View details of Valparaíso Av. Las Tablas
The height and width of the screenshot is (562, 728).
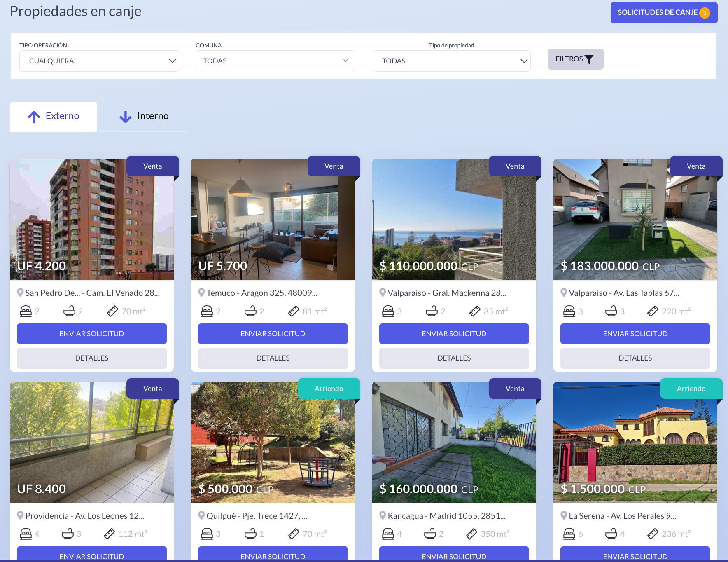tap(635, 358)
